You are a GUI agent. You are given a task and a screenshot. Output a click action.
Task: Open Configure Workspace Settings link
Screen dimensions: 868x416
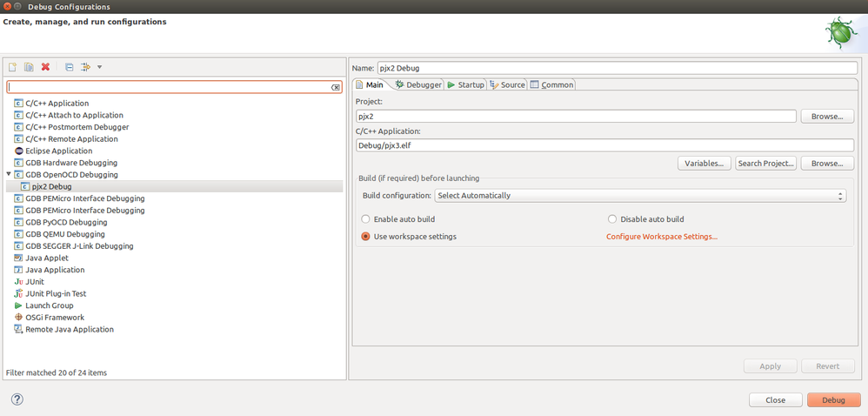tap(662, 237)
